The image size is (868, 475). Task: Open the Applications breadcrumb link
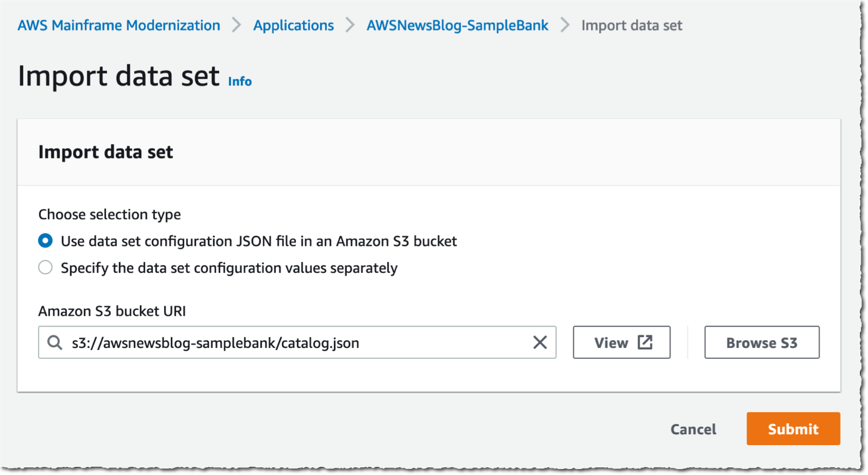(293, 26)
